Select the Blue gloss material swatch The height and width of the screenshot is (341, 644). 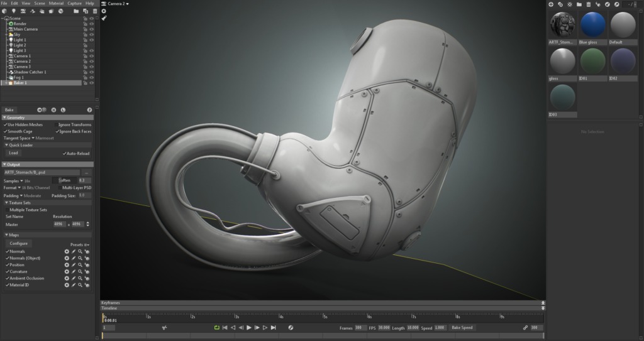click(x=592, y=24)
